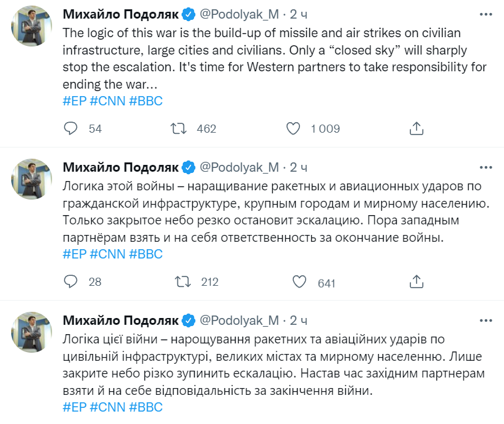Reply to the Russian tweet with 28 replies

point(71,282)
